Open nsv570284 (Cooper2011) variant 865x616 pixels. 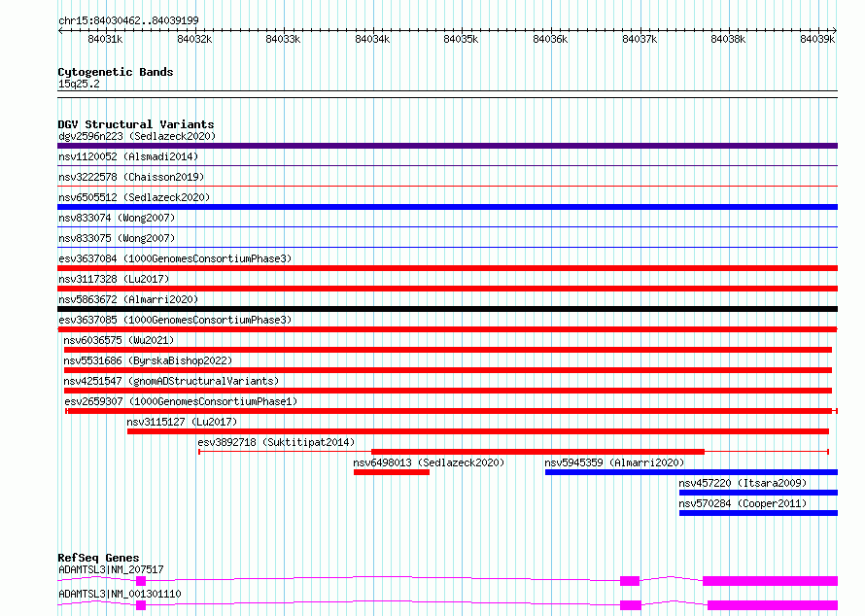743,503
